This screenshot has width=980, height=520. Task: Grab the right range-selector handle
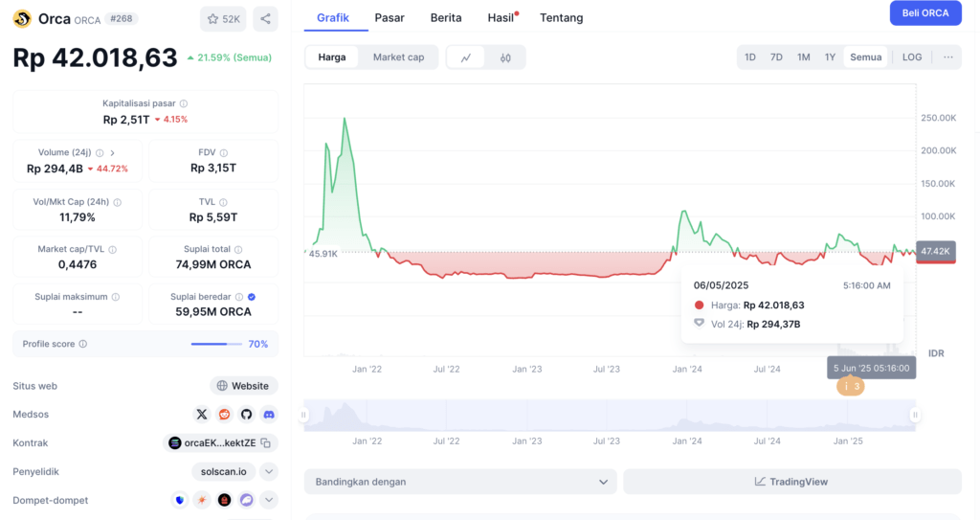click(x=915, y=415)
